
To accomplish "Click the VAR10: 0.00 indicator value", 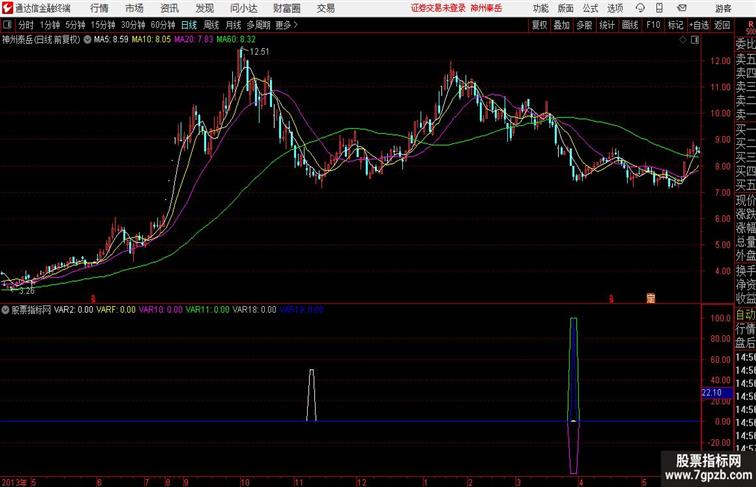I will coord(161,310).
